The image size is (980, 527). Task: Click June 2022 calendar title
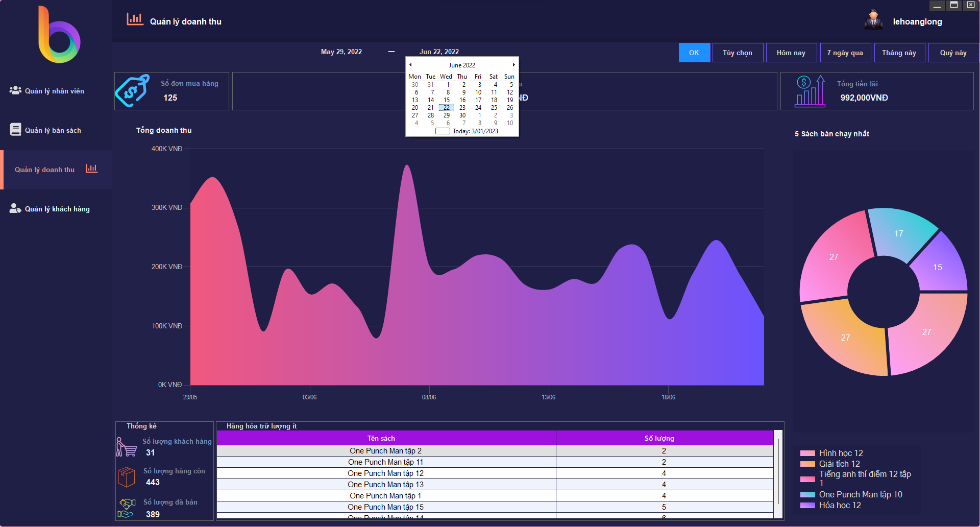(x=462, y=65)
